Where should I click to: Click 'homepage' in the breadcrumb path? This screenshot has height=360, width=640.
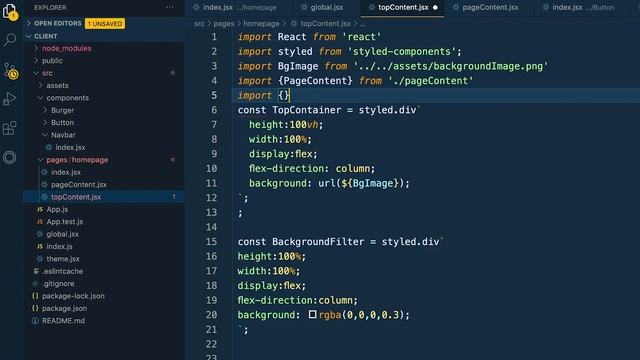point(261,24)
